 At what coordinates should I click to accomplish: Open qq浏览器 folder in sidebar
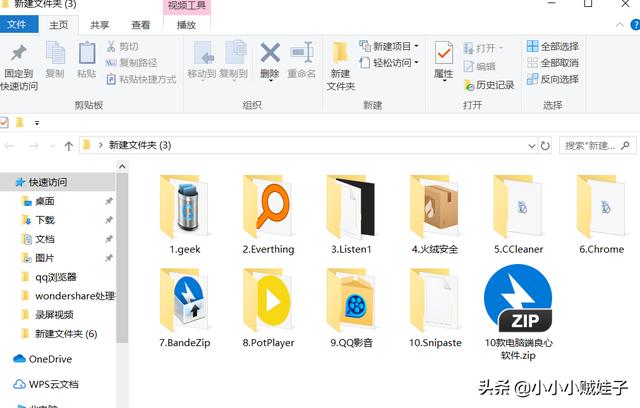pos(49,277)
